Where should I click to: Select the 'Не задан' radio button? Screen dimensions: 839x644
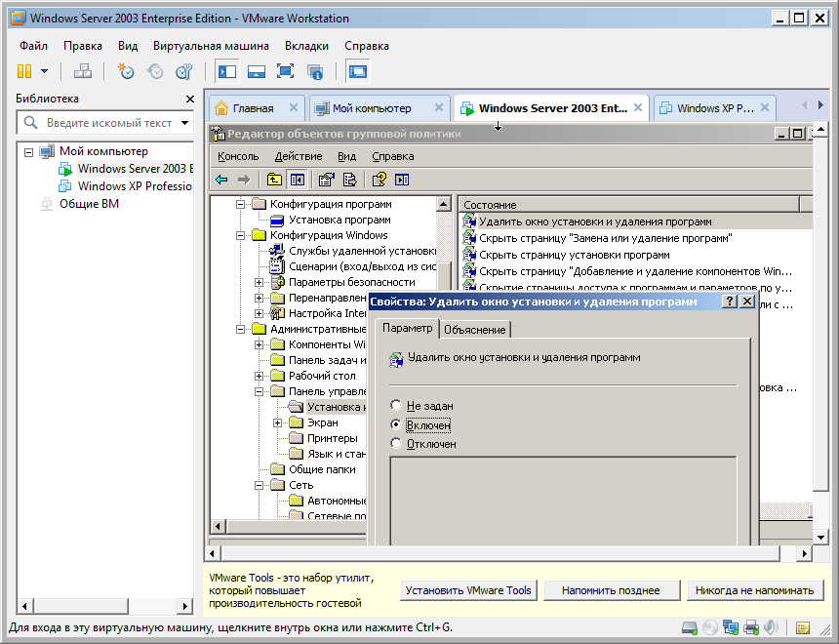(396, 405)
